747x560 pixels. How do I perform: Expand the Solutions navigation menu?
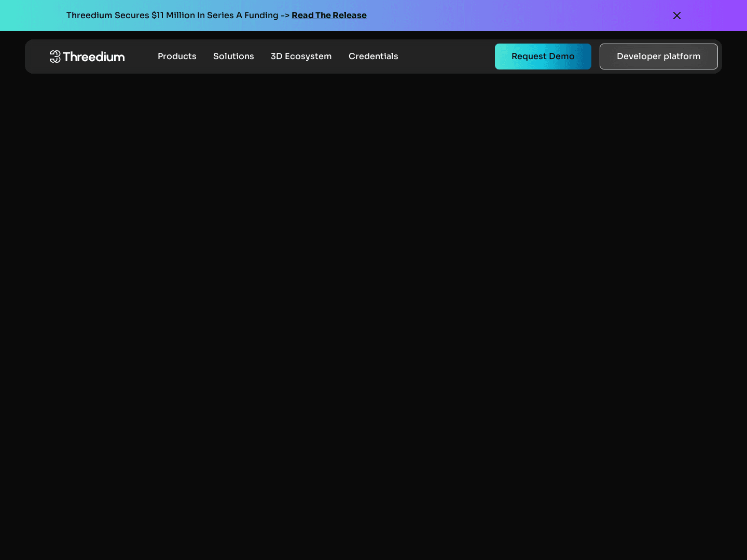point(233,57)
